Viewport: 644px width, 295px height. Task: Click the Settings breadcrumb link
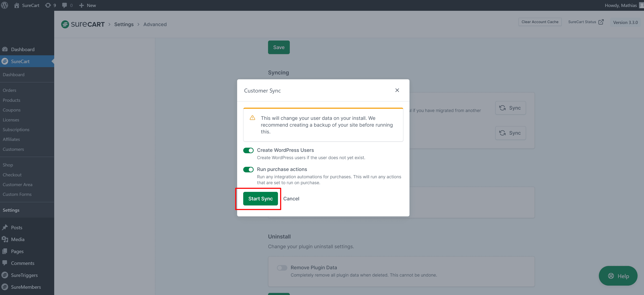[124, 24]
